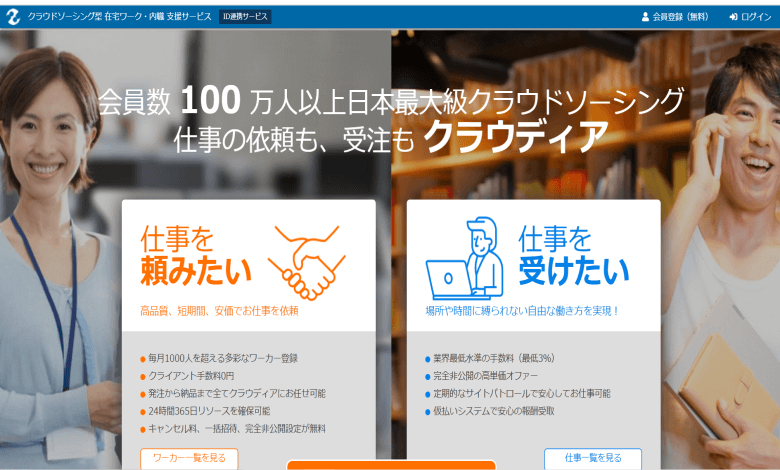Click the 仕事一覧を見る button

593,458
